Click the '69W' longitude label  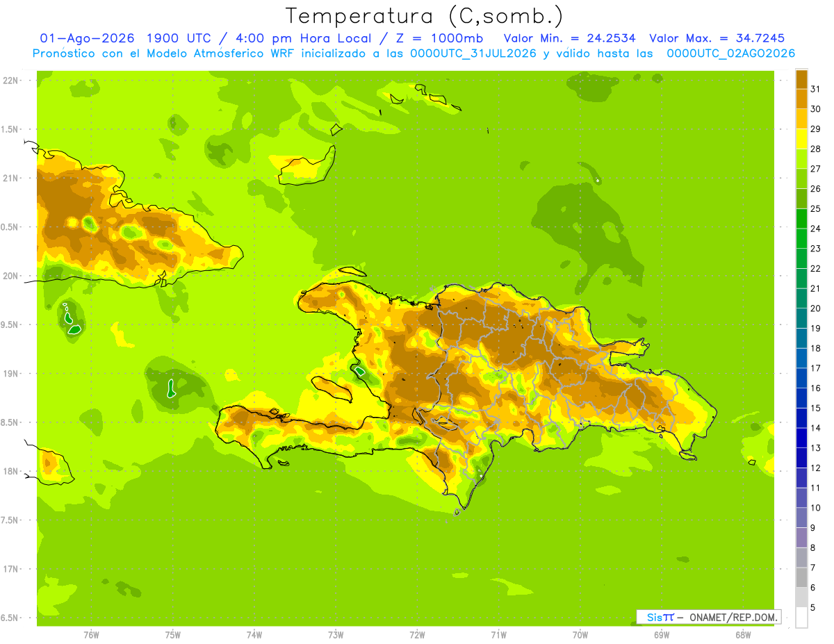tap(662, 636)
